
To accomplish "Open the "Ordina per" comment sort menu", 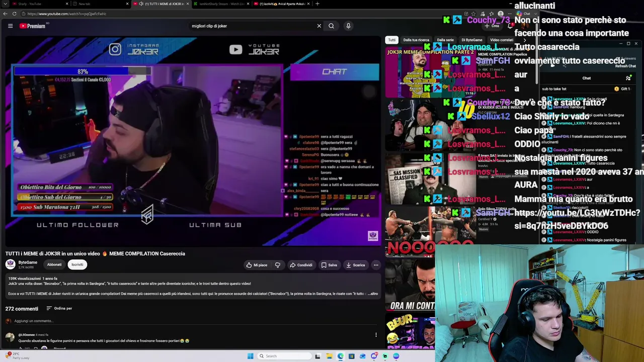I will [x=59, y=308].
